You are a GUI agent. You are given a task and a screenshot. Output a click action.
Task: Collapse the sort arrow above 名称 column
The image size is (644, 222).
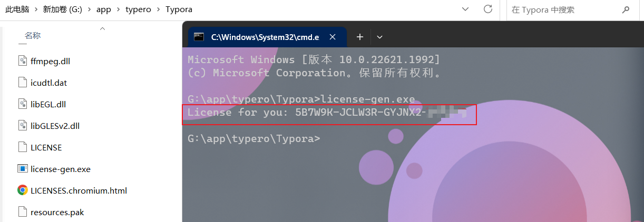point(102,28)
